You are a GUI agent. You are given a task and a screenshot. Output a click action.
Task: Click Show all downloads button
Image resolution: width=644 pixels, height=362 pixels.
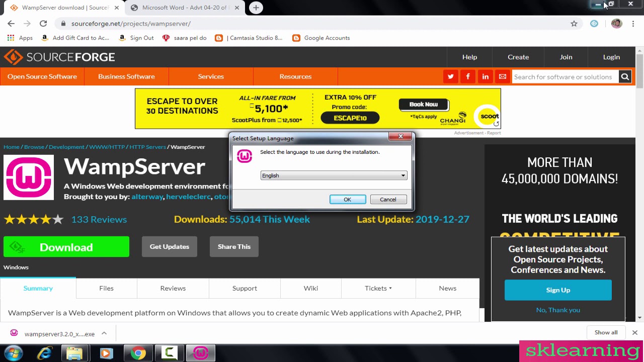coord(606,332)
